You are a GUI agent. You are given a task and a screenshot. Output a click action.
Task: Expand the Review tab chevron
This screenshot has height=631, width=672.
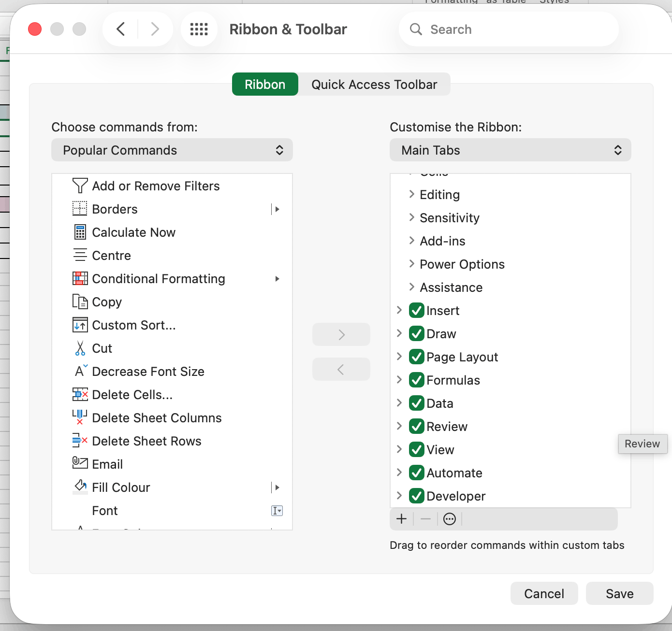(399, 426)
